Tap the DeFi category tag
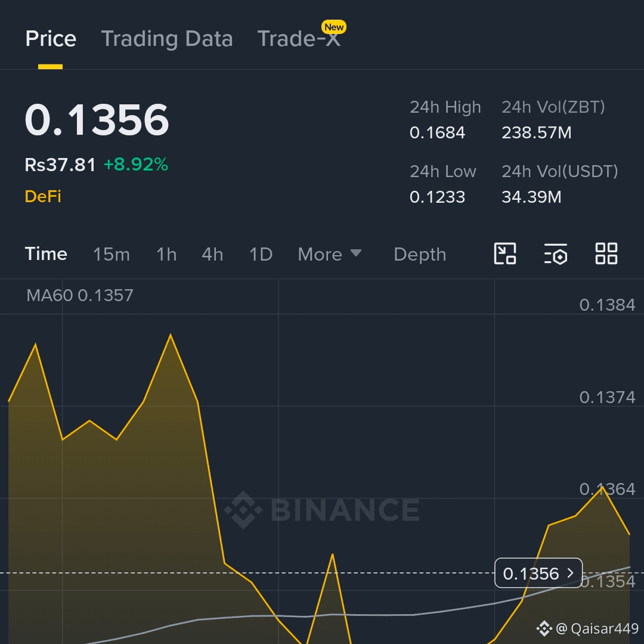Screen dimensions: 644x644 pyautogui.click(x=43, y=196)
